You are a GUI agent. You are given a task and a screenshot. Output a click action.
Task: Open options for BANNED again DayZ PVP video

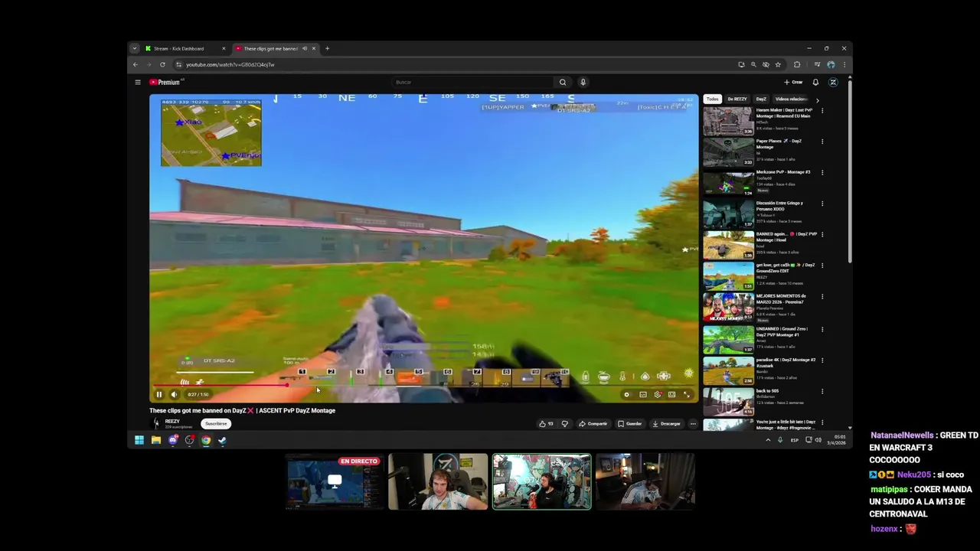click(822, 235)
